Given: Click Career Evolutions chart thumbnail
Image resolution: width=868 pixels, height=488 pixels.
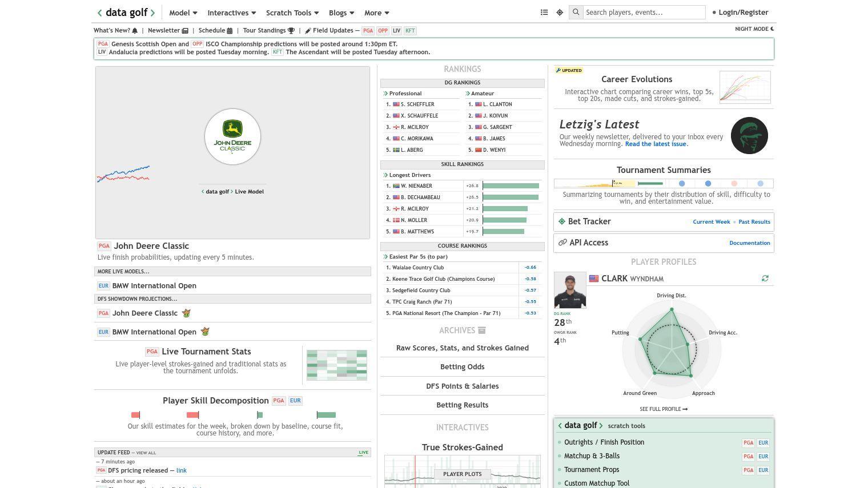Looking at the screenshot, I should (745, 87).
